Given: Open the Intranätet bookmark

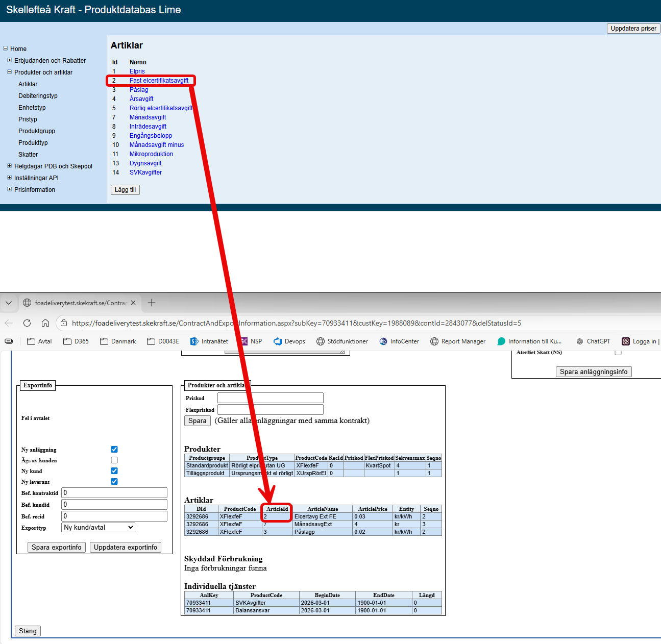Looking at the screenshot, I should tap(209, 341).
